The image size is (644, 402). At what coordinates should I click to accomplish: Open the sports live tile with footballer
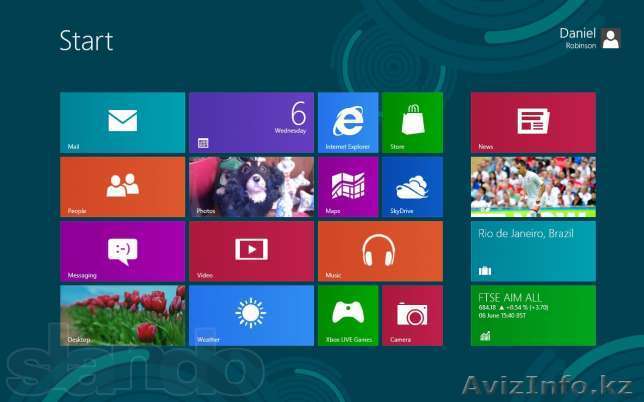pos(533,186)
